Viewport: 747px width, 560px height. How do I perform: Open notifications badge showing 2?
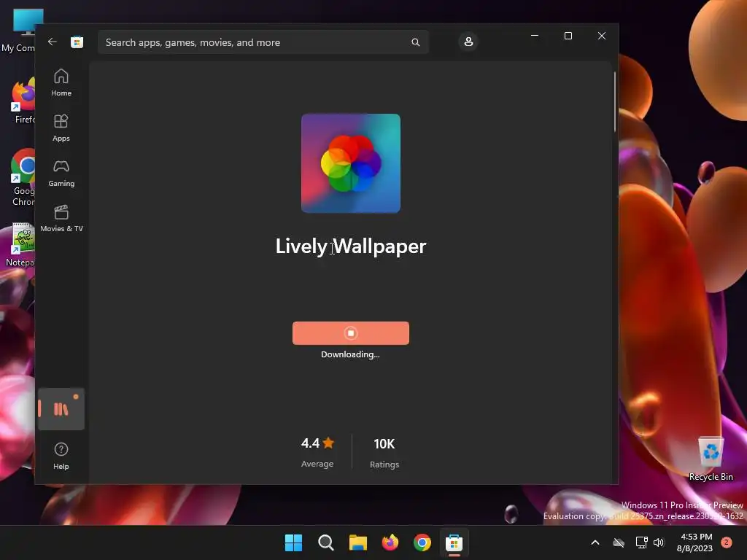coord(727,542)
